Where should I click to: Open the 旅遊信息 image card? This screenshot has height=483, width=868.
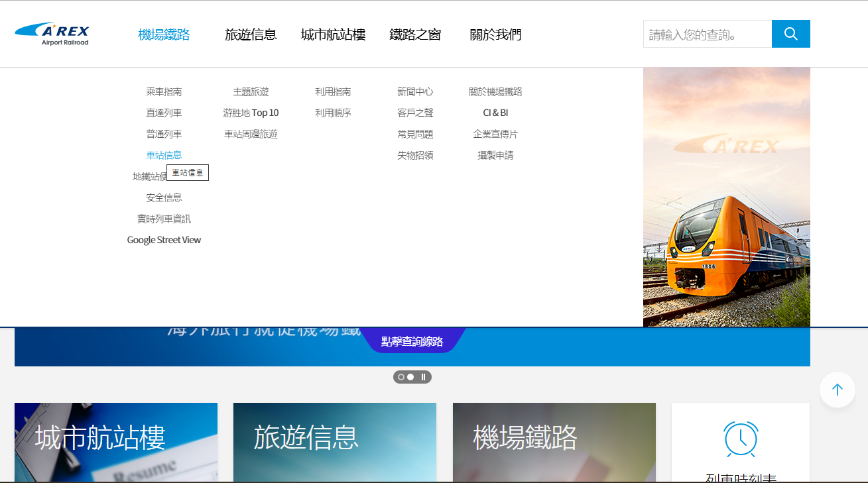(x=335, y=443)
